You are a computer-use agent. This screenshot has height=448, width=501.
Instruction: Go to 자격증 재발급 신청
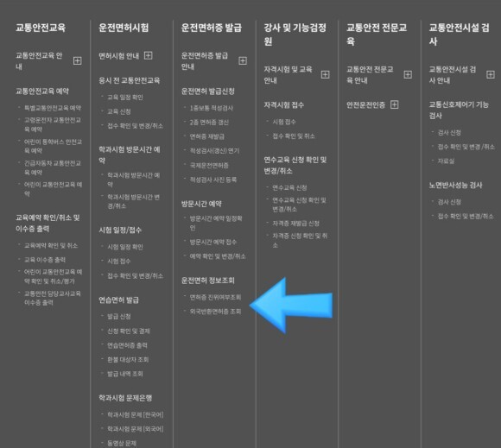pos(295,224)
